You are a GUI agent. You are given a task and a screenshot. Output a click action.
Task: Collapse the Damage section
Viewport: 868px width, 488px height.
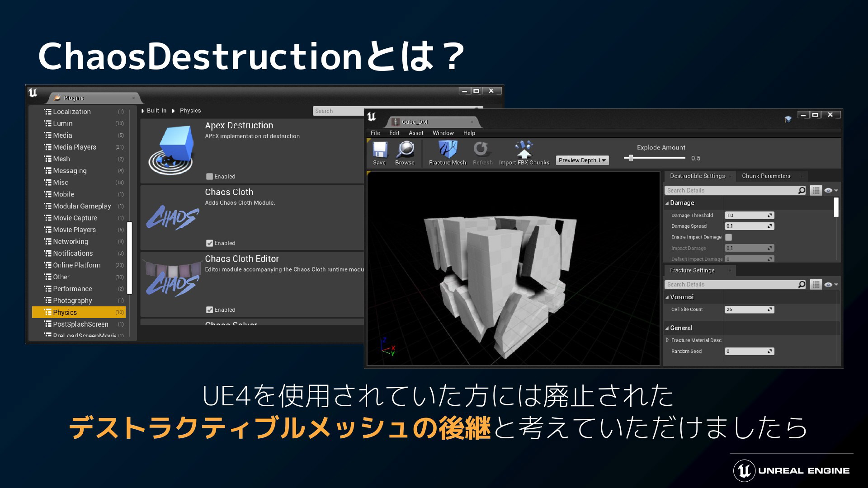click(667, 203)
